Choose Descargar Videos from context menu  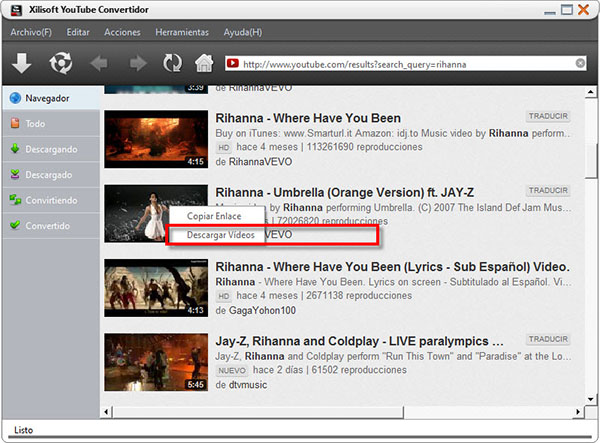(x=217, y=235)
